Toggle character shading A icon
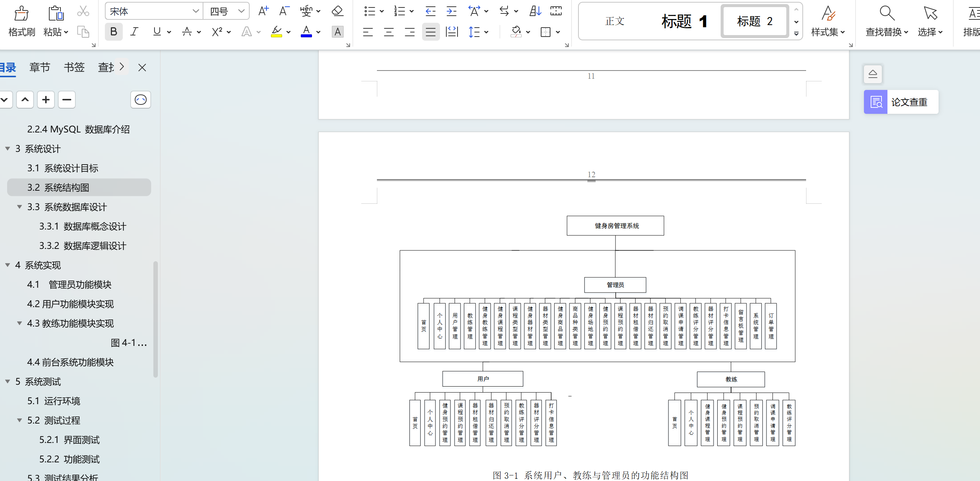 [337, 32]
